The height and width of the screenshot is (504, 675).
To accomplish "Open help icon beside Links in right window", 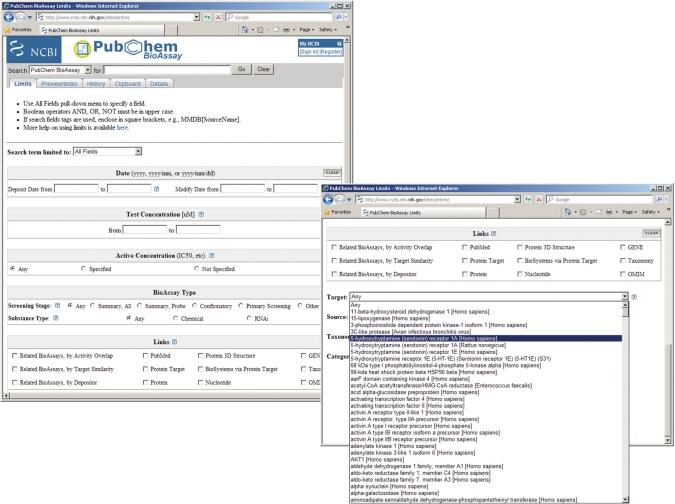I will (494, 233).
